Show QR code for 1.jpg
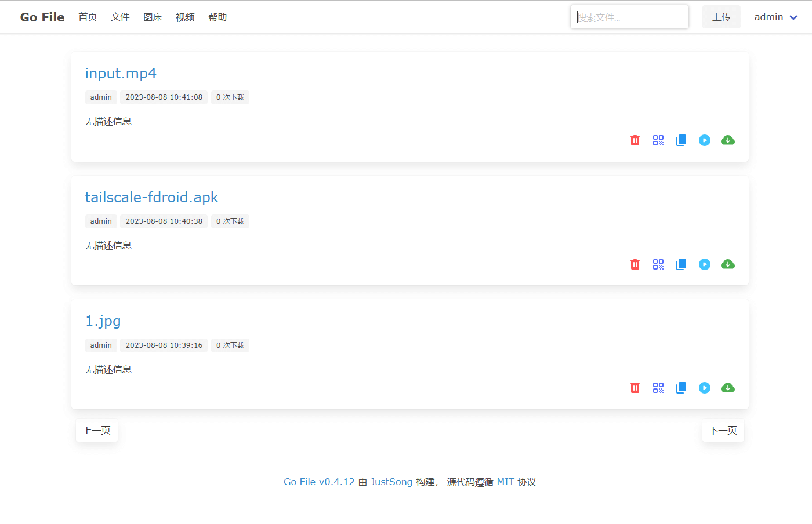This screenshot has height=524, width=812. 658,387
